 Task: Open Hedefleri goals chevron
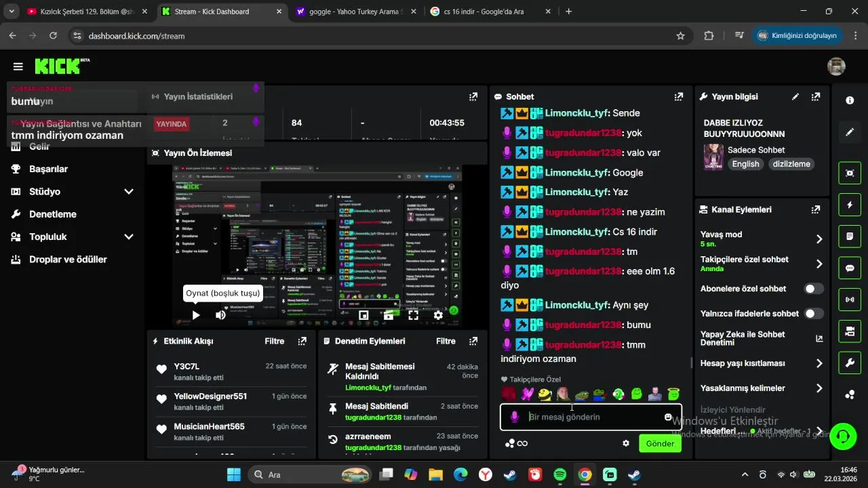pyautogui.click(x=819, y=431)
